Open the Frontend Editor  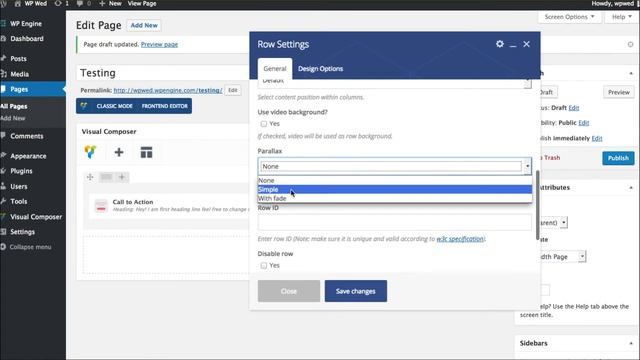click(164, 106)
